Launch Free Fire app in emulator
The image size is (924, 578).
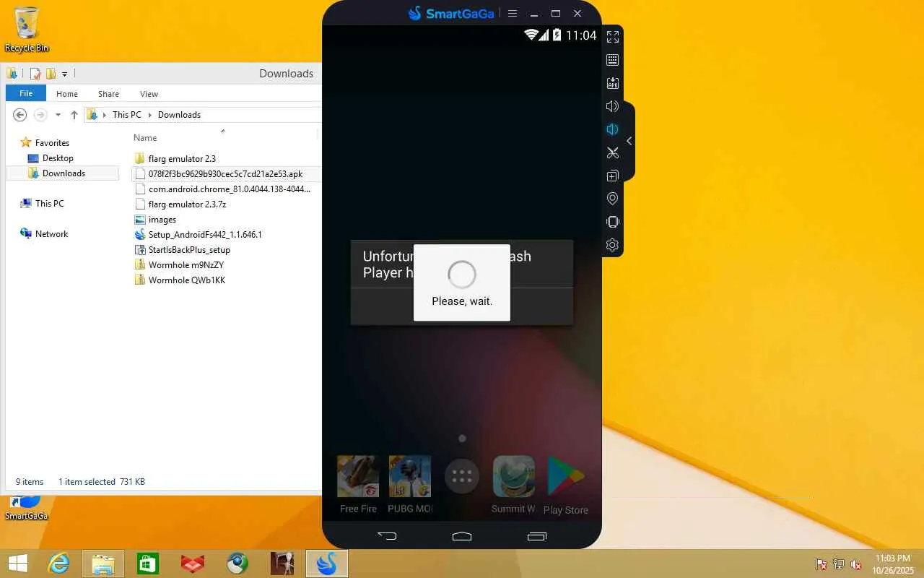click(359, 485)
